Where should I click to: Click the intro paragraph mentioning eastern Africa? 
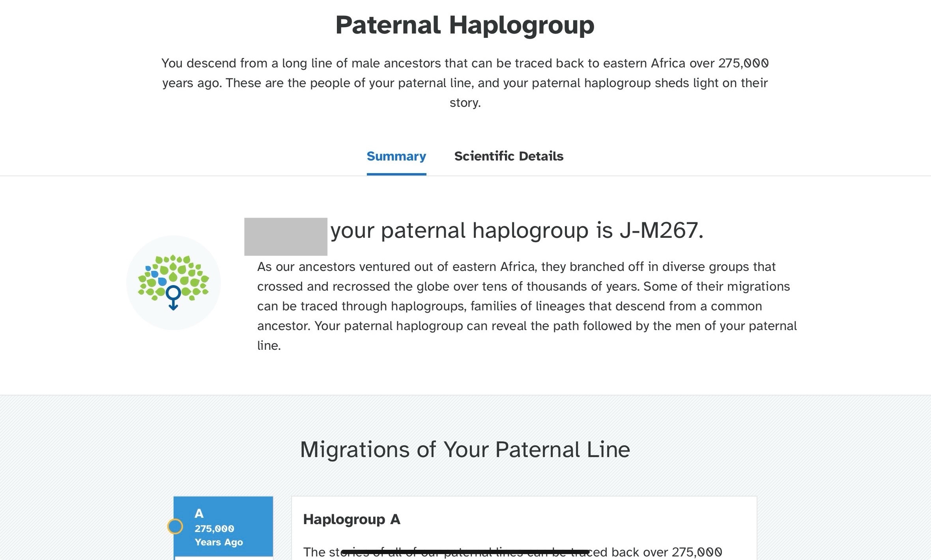click(x=465, y=83)
